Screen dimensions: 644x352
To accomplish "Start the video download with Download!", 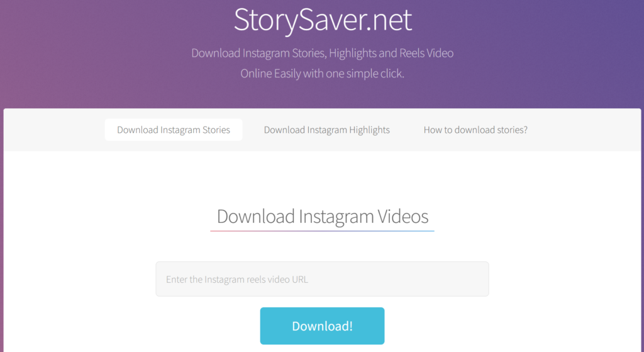I will [x=322, y=326].
